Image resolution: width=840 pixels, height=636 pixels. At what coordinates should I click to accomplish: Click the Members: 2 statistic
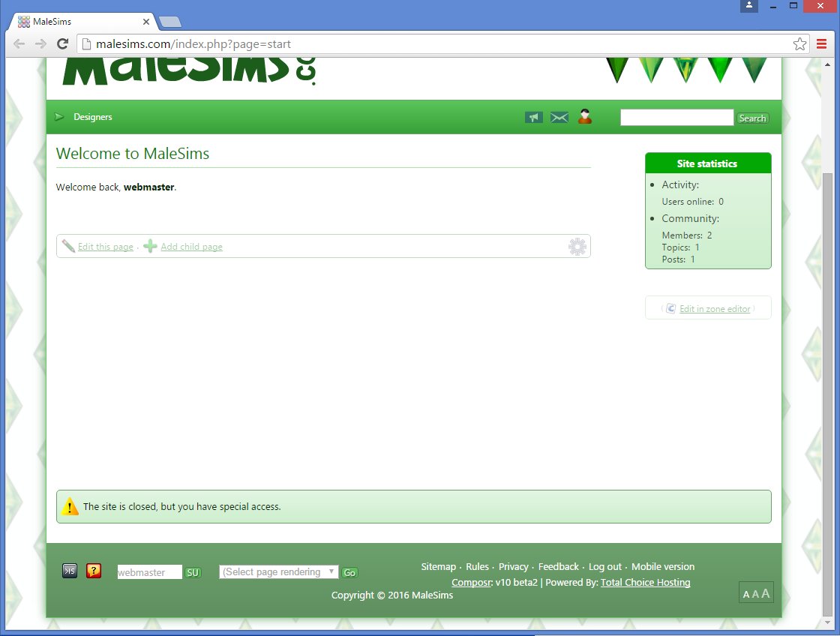pos(687,235)
